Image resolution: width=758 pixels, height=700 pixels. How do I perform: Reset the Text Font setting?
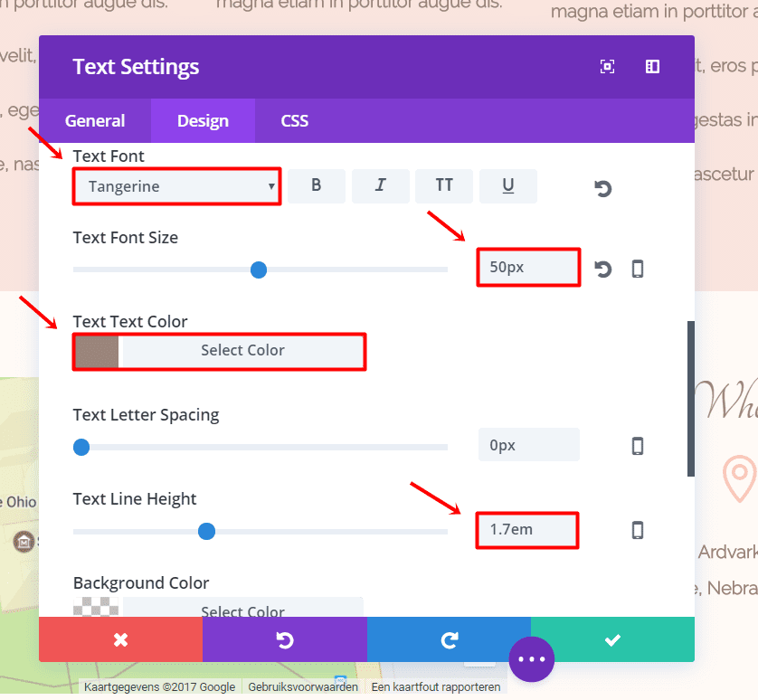(602, 188)
